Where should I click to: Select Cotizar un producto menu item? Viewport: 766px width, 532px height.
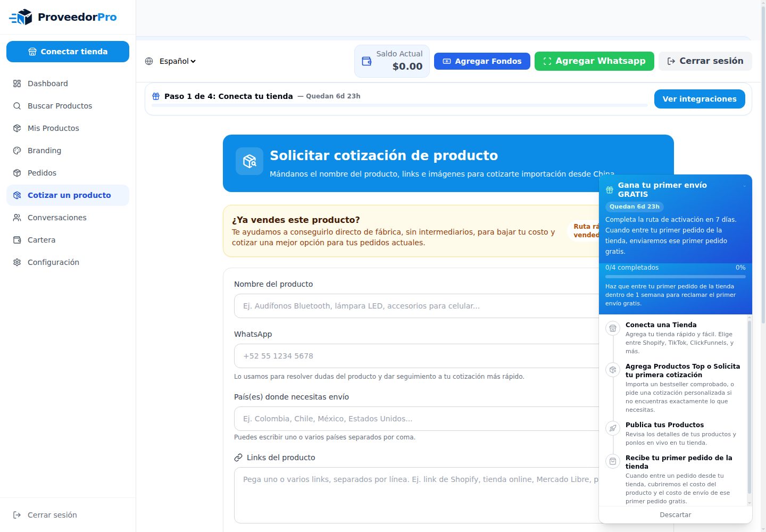point(68,195)
